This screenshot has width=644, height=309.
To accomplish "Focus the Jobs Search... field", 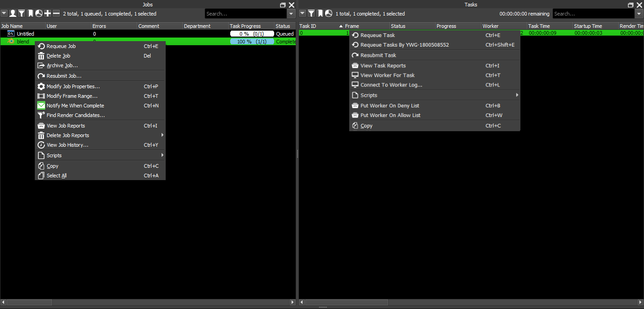I will coord(246,14).
